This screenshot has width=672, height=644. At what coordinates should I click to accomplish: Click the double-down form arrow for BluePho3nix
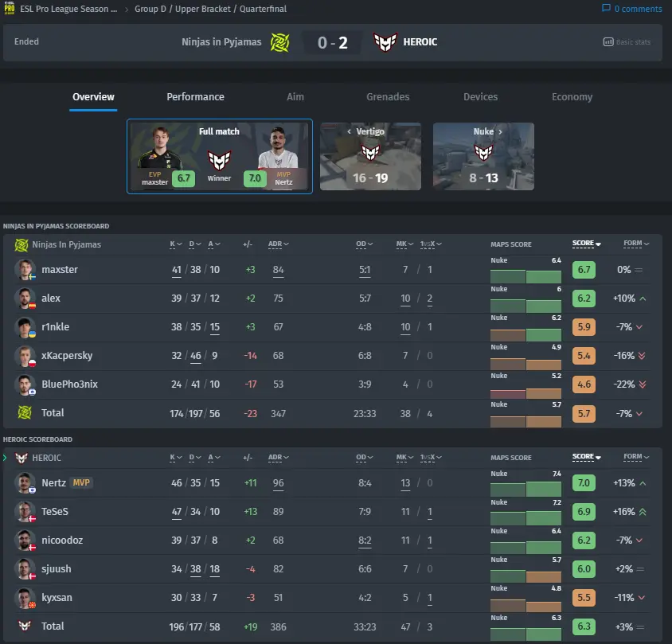[x=643, y=384]
